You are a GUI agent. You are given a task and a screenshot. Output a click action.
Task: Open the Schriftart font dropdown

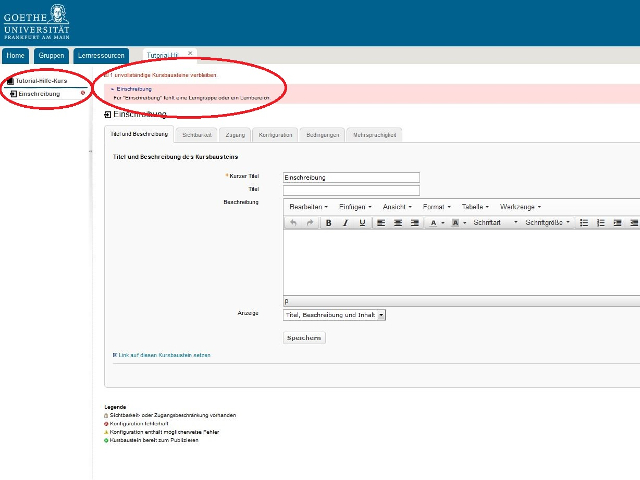(x=492, y=223)
